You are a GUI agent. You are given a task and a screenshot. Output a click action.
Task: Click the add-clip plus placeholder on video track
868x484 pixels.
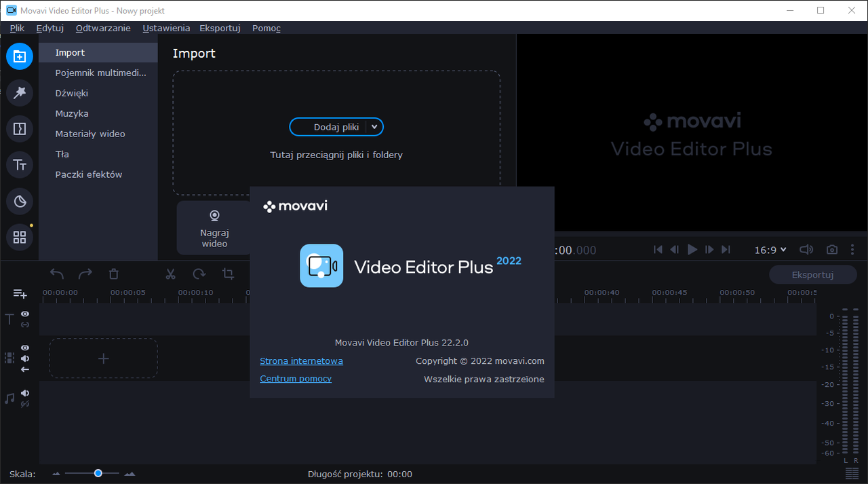tap(104, 358)
